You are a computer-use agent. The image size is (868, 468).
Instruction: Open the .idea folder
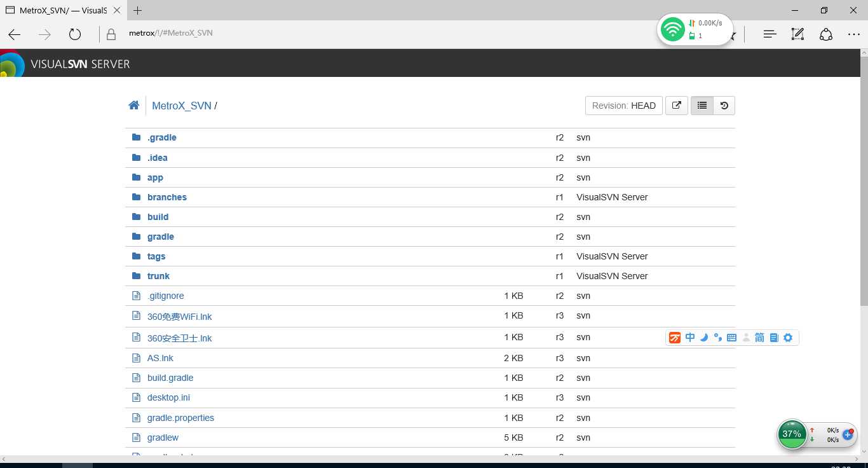tap(157, 158)
